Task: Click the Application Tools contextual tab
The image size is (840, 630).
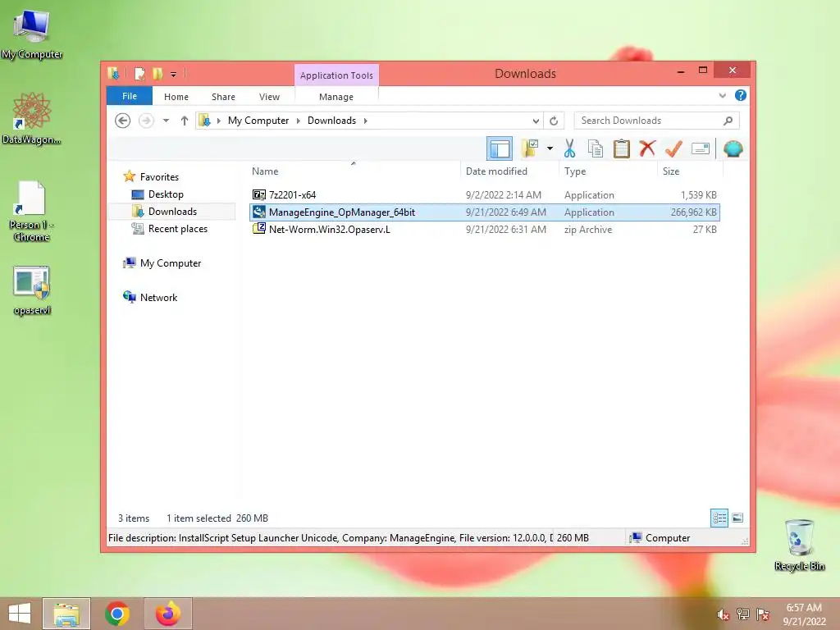Action: click(x=336, y=75)
